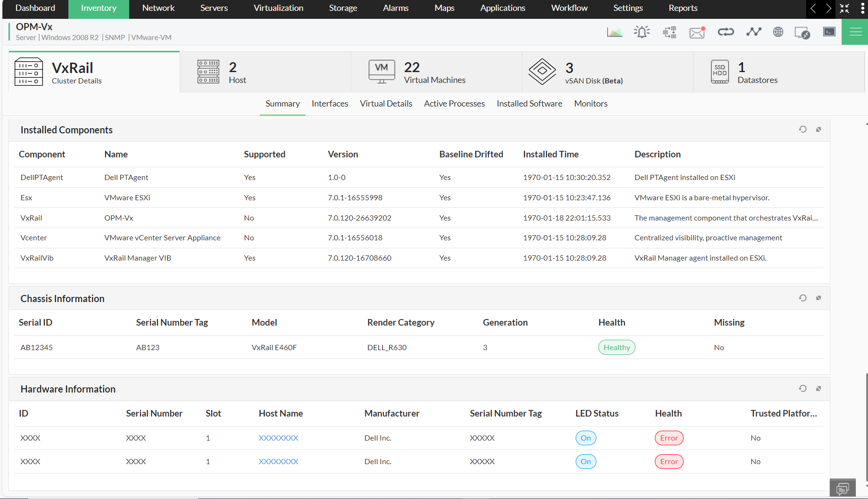Click the back navigation chevron
The width and height of the screenshot is (868, 499).
812,8
